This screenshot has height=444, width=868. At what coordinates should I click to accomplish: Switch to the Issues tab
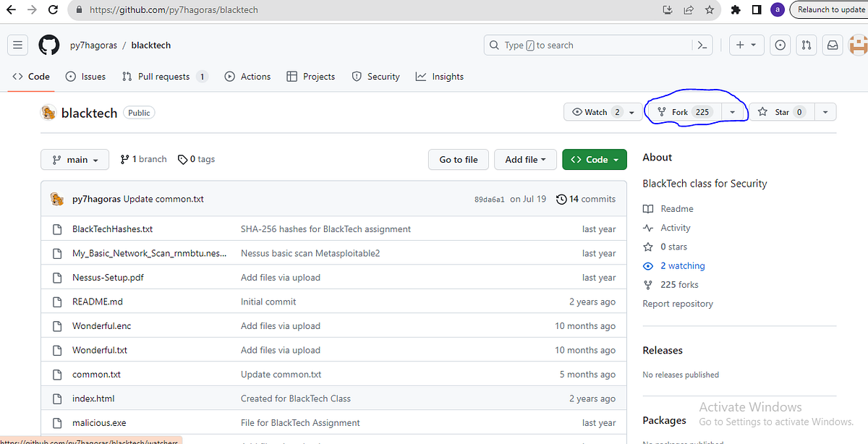coord(85,76)
